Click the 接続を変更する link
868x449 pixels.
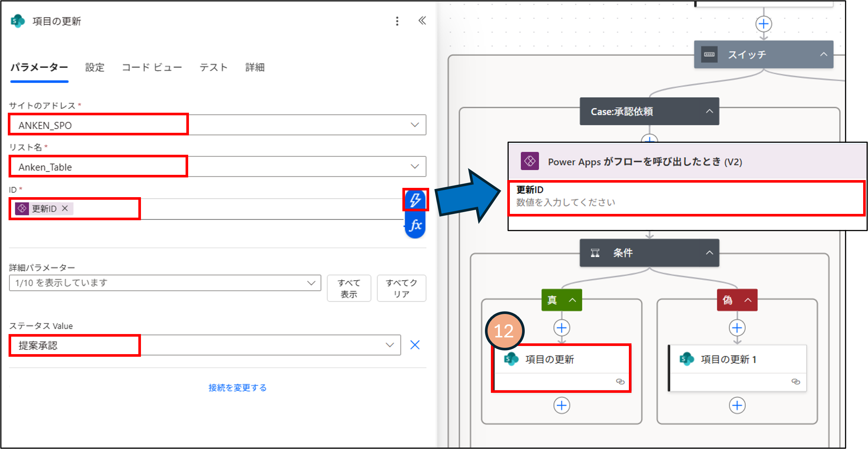pos(237,388)
